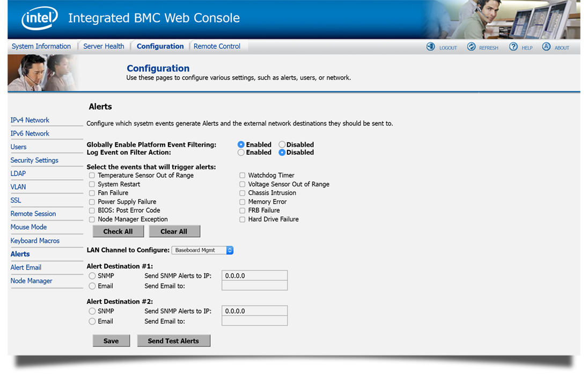Viewport: 588px width, 377px height.
Task: Select Email for Alert Destination #2
Action: tap(92, 321)
